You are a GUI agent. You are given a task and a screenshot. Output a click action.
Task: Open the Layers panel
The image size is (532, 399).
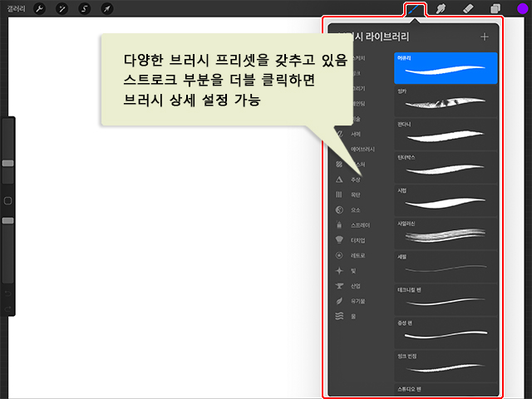495,9
